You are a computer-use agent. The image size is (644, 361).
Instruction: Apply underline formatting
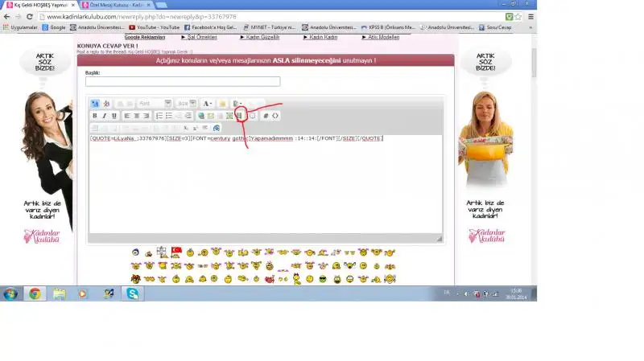pos(114,116)
